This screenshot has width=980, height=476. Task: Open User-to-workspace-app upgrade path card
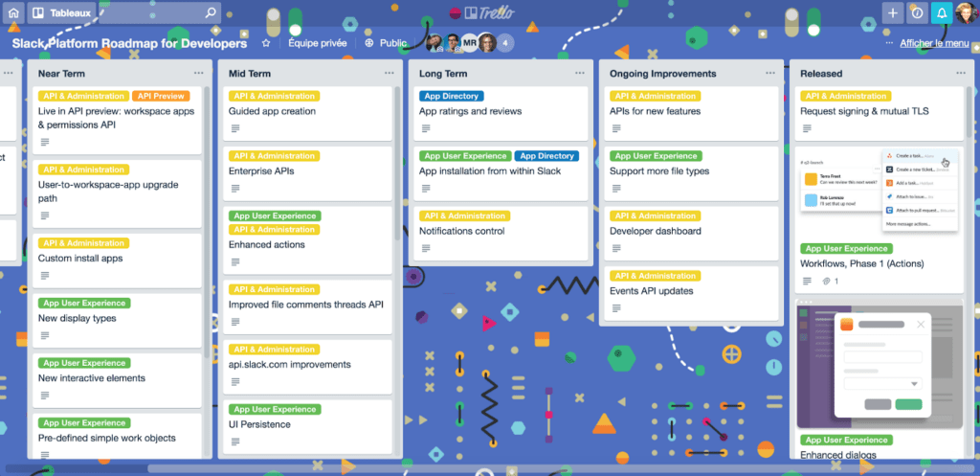click(x=117, y=193)
